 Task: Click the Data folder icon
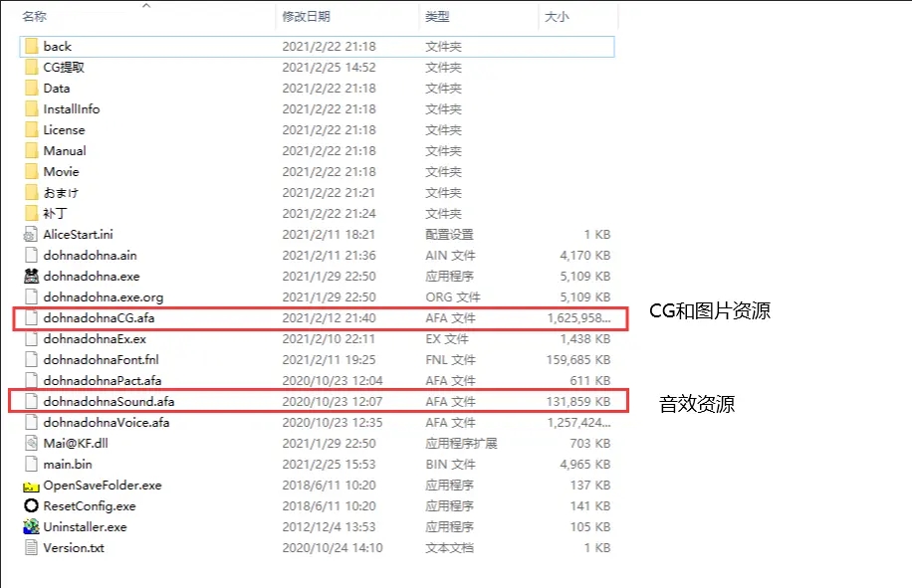point(32,89)
